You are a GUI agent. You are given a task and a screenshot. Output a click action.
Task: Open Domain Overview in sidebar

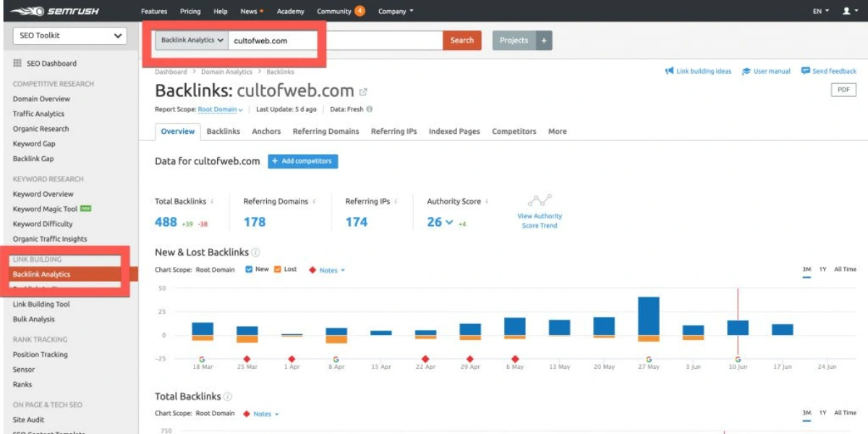click(x=41, y=99)
